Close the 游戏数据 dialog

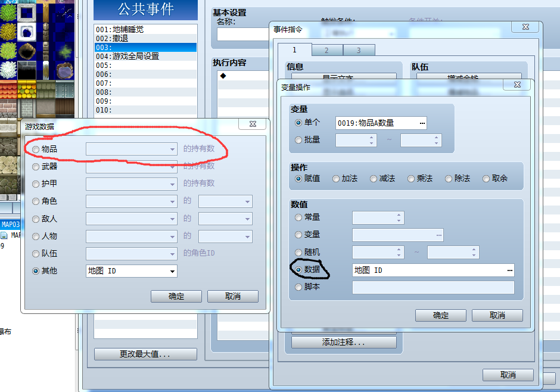click(x=253, y=124)
